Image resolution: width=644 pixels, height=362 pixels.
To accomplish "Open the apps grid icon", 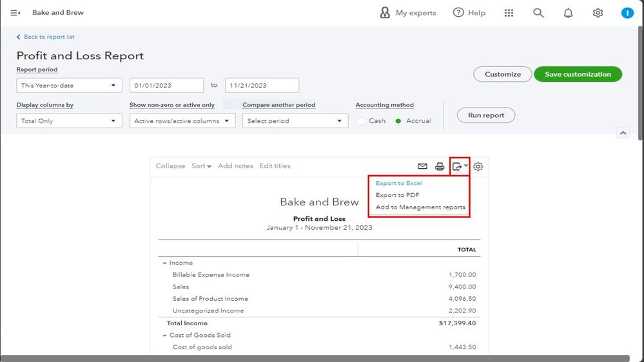I will (509, 13).
